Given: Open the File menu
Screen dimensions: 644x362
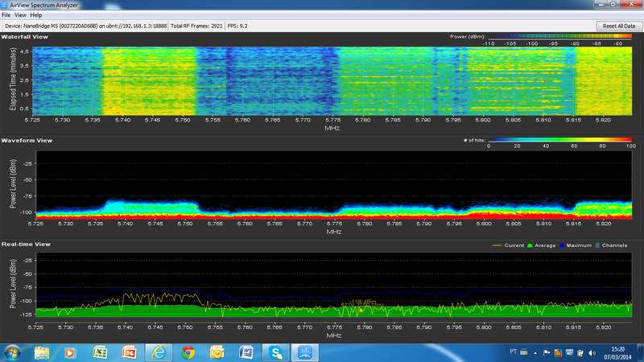Looking at the screenshot, I should click(6, 15).
